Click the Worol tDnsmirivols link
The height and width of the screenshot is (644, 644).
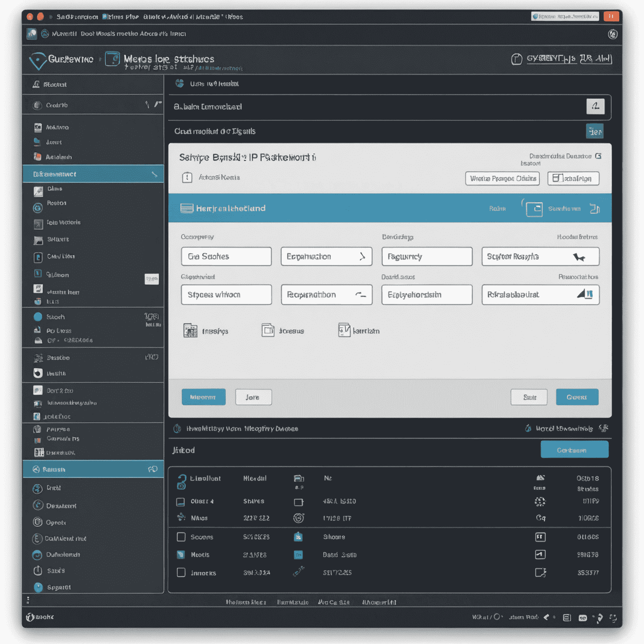pyautogui.click(x=564, y=428)
